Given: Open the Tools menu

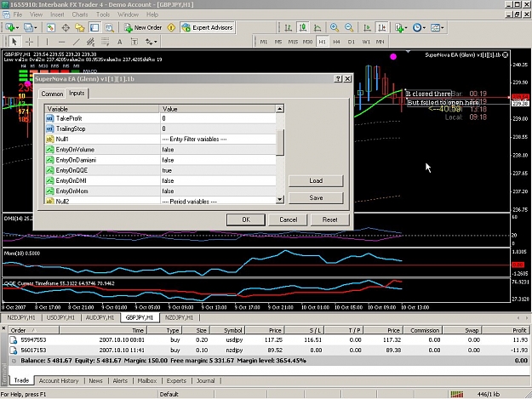Looking at the screenshot, I should pyautogui.click(x=103, y=14).
